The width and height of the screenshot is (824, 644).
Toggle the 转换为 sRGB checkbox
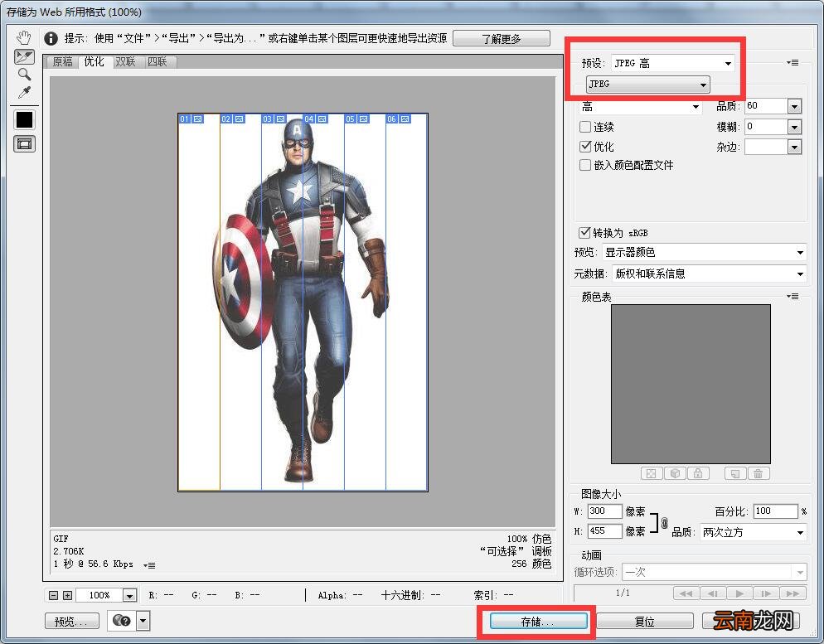[x=584, y=232]
